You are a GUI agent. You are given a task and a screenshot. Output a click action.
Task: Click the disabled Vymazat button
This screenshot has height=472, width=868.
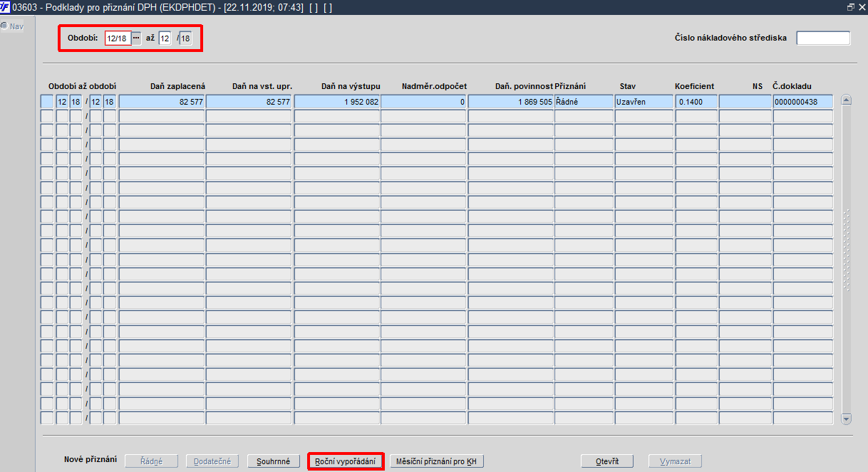(x=675, y=461)
